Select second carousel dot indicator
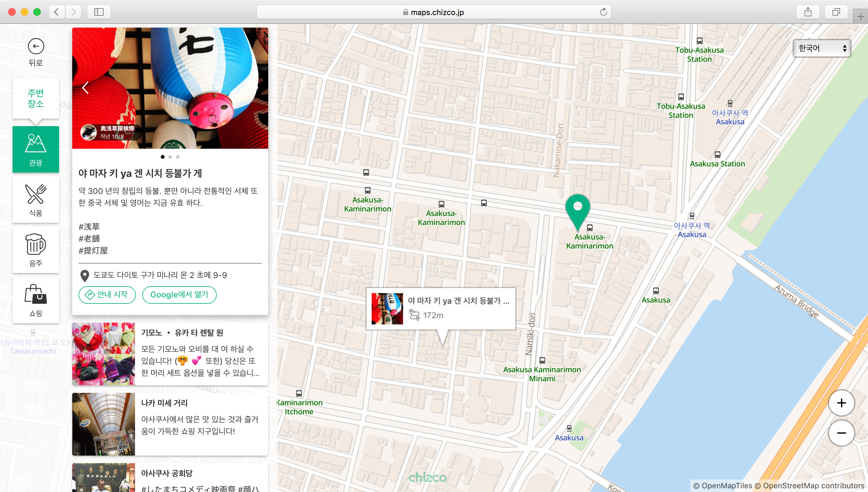868x492 pixels. coord(170,157)
